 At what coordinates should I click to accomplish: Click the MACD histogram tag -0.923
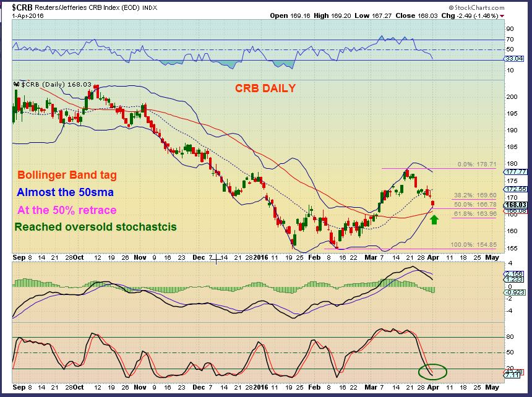pos(514,292)
